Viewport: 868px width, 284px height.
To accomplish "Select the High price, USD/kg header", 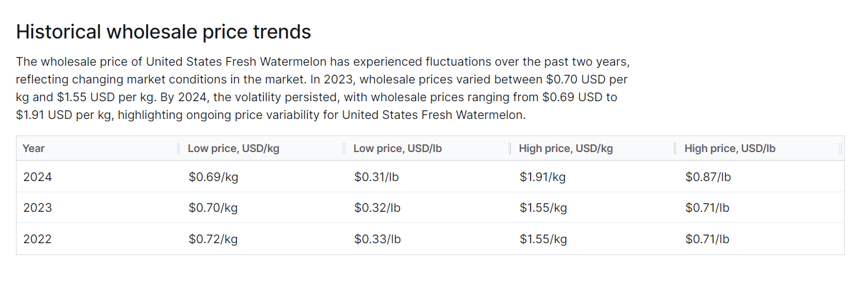I will tap(565, 149).
